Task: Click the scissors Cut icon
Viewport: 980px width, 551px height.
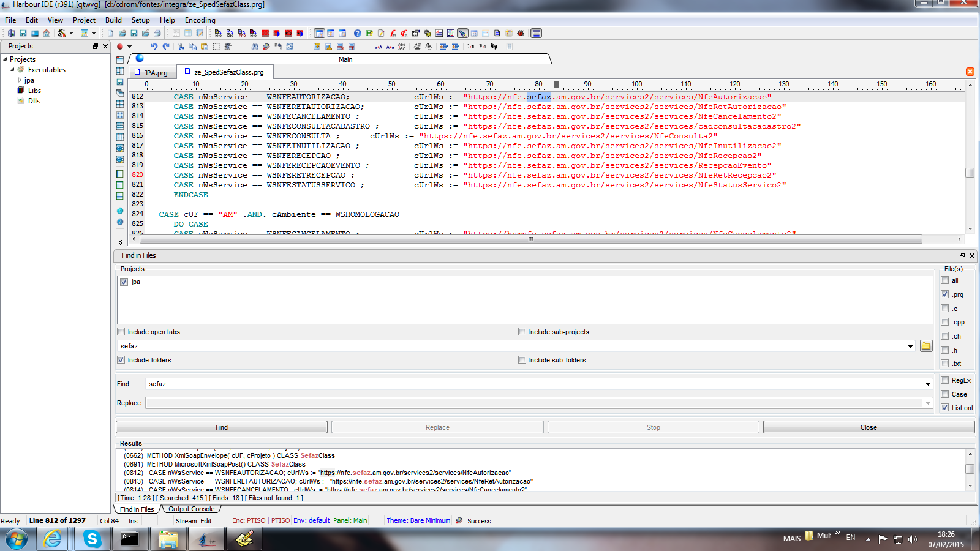Action: coord(181,47)
